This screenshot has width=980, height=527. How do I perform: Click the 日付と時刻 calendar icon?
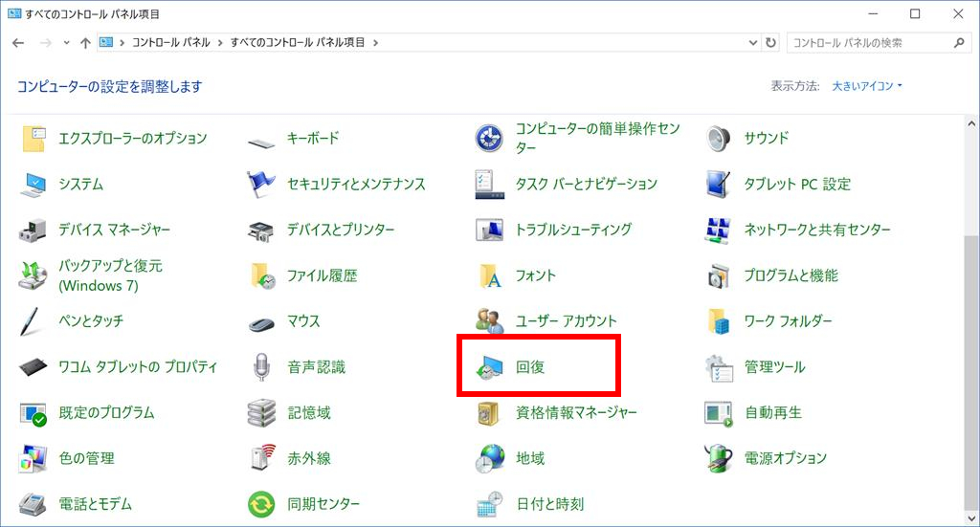pyautogui.click(x=490, y=504)
